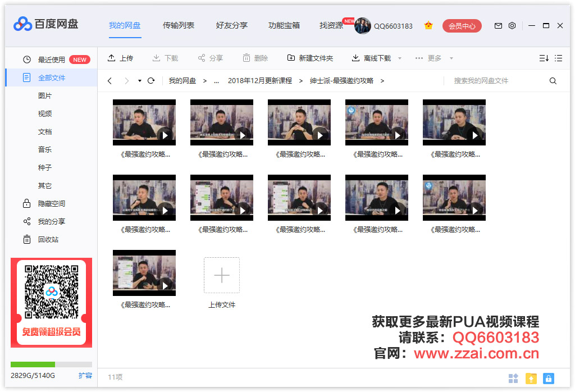Open navigation history dropdown triangle
This screenshot has height=392, width=575.
tap(140, 81)
